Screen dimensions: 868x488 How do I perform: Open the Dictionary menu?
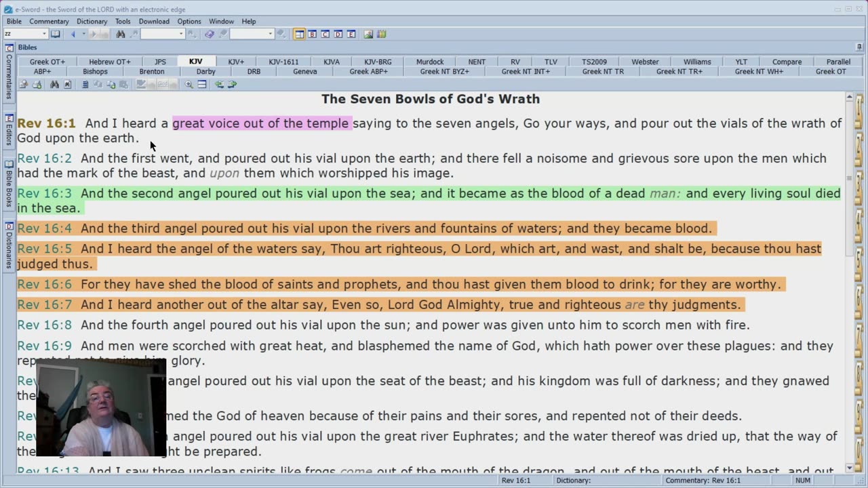pyautogui.click(x=92, y=22)
